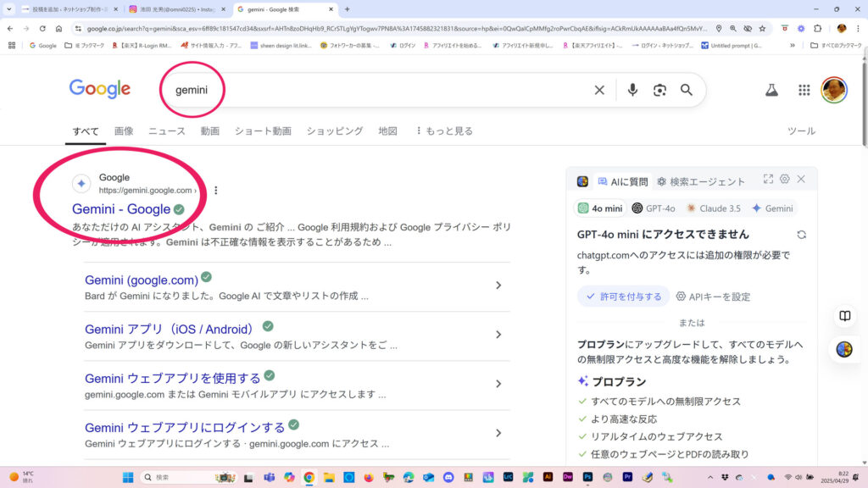Open the もっと見る dropdown
This screenshot has height=488, width=868.
(444, 131)
